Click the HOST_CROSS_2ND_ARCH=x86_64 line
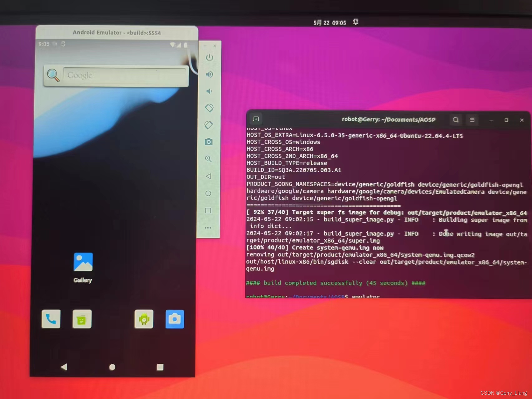The image size is (532, 399). point(292,156)
